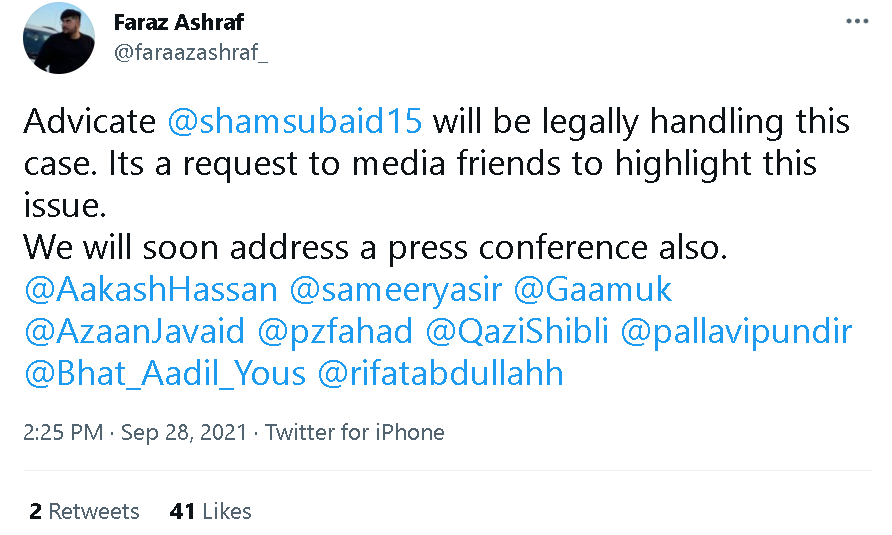892x535 pixels.
Task: Click the @faraazashraf_ handle
Action: (x=190, y=54)
